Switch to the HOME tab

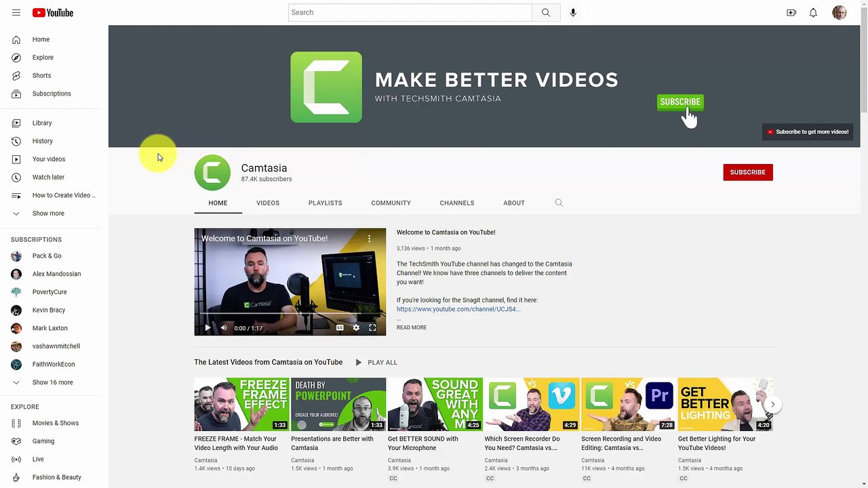point(218,203)
